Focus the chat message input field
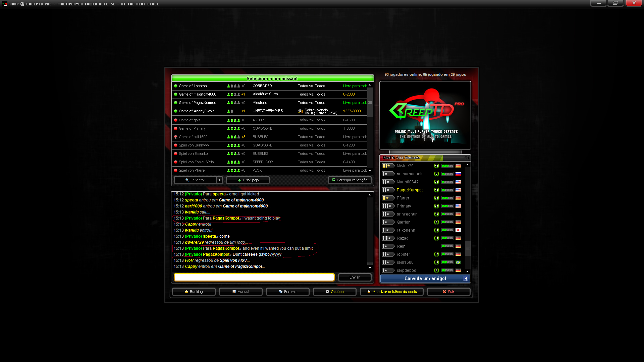The height and width of the screenshot is (362, 644). pos(254,278)
